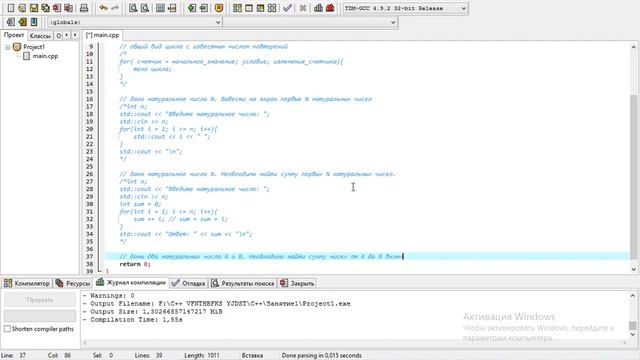Click the Find magnifier icon
The height and width of the screenshot is (360, 640).
133,8
